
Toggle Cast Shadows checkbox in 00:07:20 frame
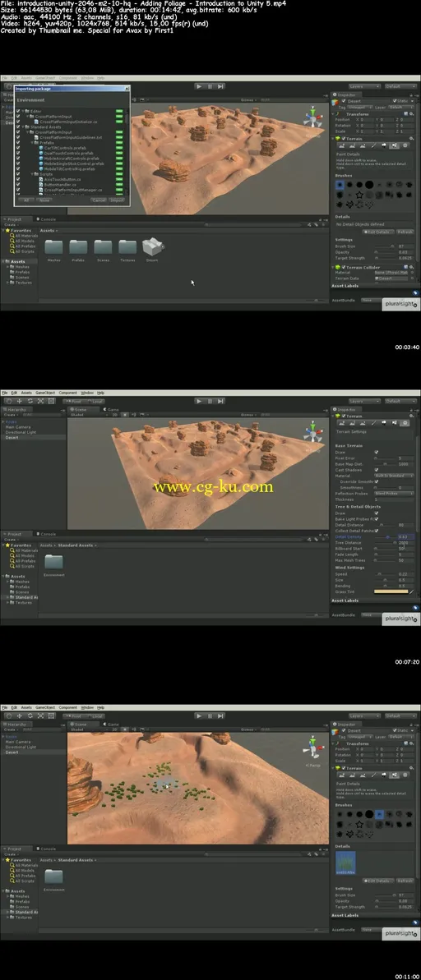[376, 470]
